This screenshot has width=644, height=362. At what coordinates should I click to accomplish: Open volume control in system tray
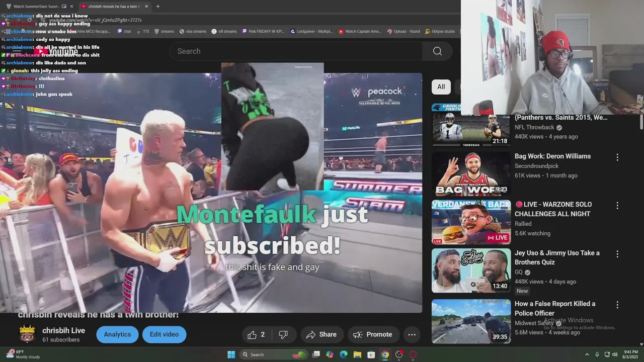615,354
